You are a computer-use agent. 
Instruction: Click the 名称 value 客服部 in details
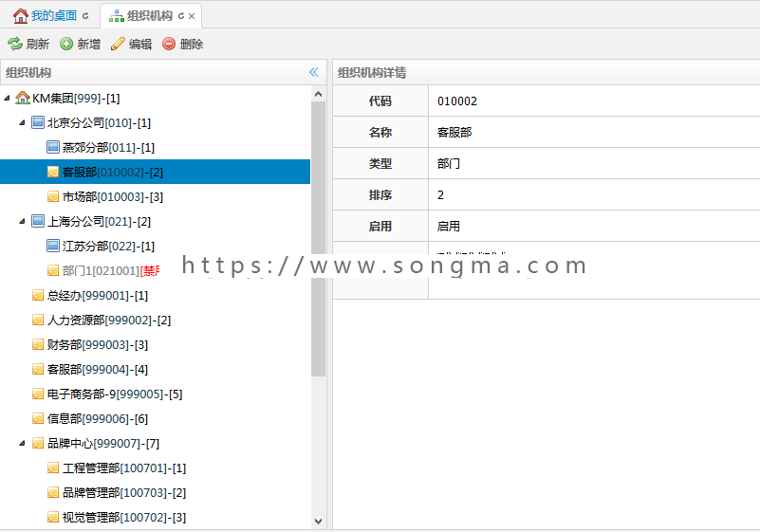tap(454, 132)
